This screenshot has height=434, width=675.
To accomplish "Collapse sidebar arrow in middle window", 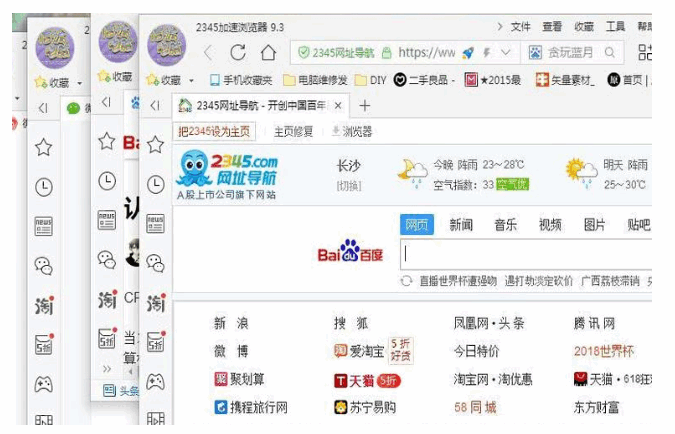I will coord(106,102).
